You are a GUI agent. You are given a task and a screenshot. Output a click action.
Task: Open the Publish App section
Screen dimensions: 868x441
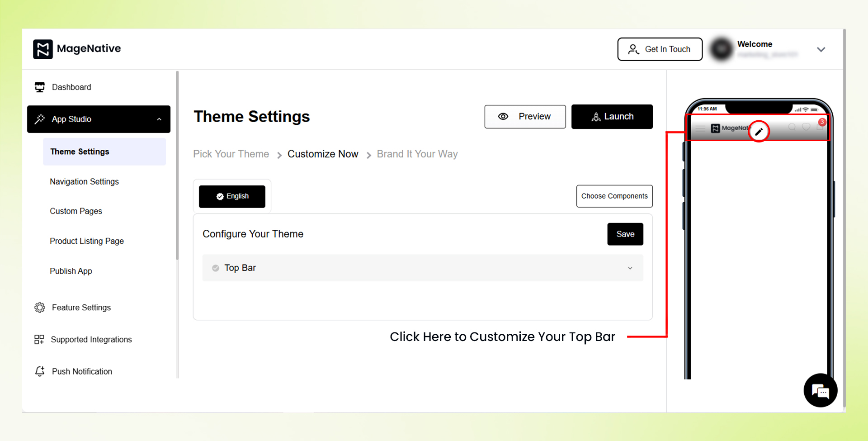tap(71, 271)
